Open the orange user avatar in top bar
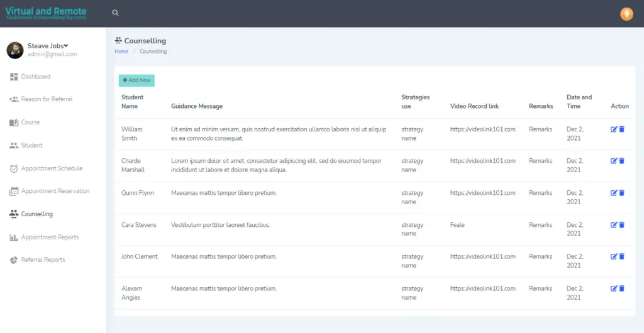The height and width of the screenshot is (333, 644). click(626, 14)
